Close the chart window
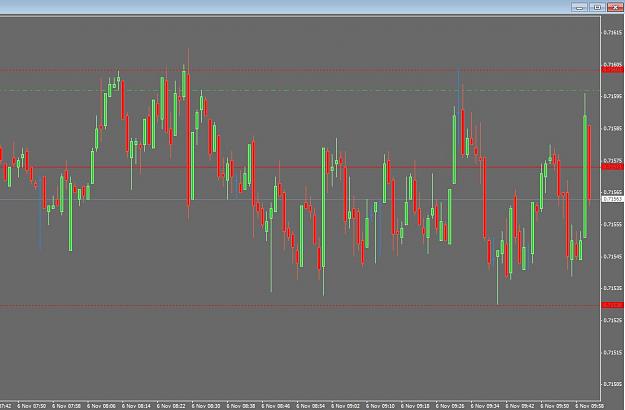This screenshot has width=625, height=410. point(615,7)
